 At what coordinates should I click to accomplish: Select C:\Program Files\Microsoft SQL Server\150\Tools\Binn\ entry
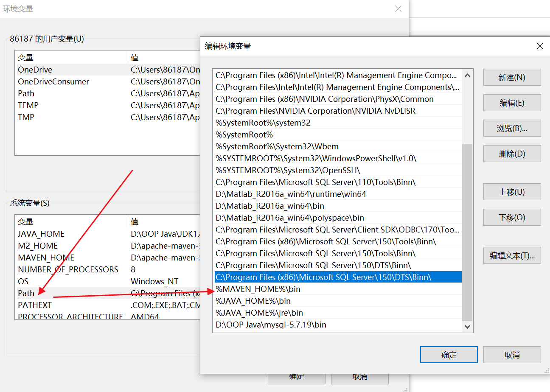pyautogui.click(x=338, y=253)
